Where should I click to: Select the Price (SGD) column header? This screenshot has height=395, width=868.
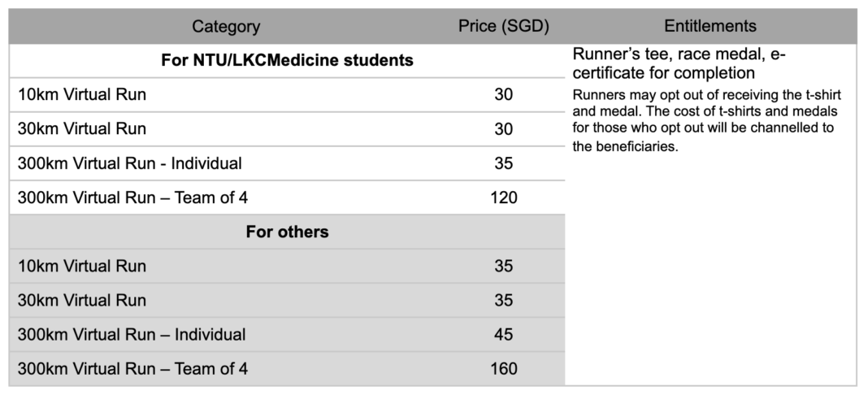point(503,27)
